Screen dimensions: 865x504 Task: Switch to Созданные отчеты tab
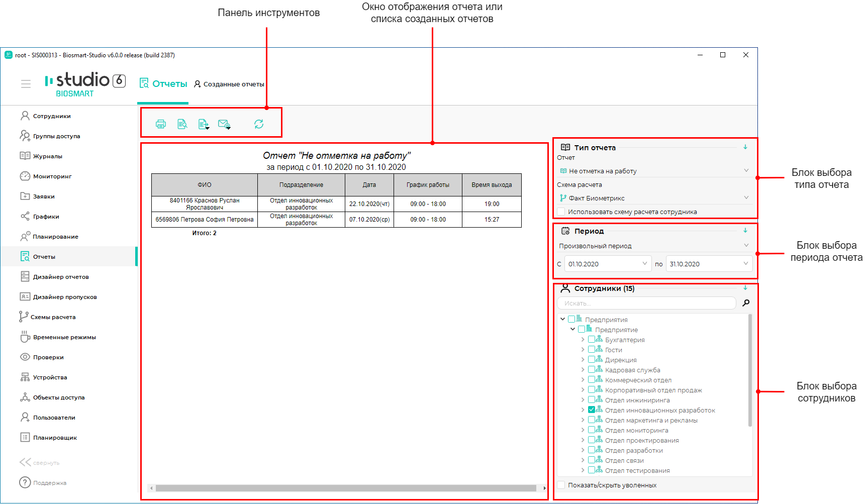(229, 84)
